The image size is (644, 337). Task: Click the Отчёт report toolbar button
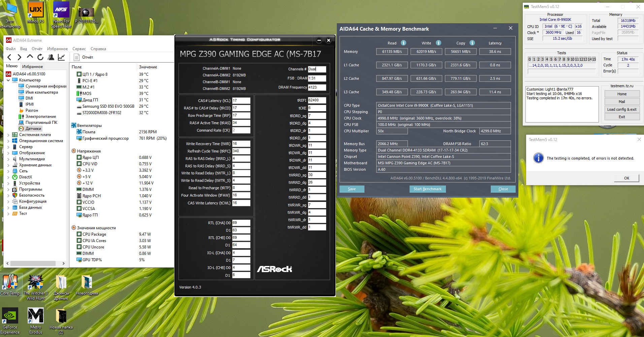pyautogui.click(x=83, y=57)
